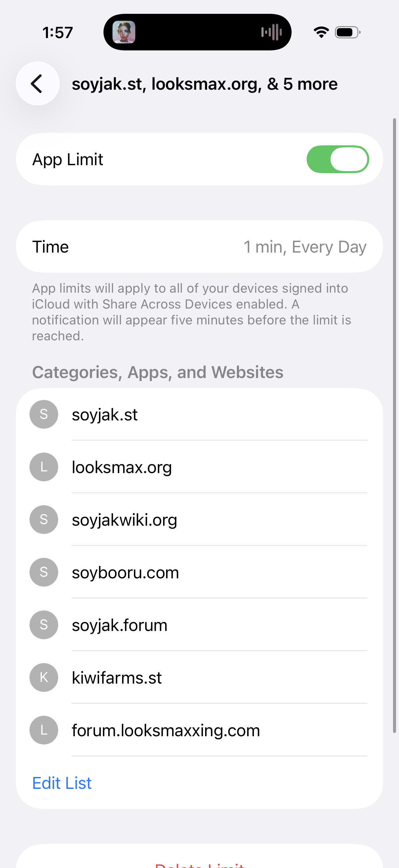Tap the looksmax.org letter icon
The image size is (399, 868).
(x=44, y=467)
